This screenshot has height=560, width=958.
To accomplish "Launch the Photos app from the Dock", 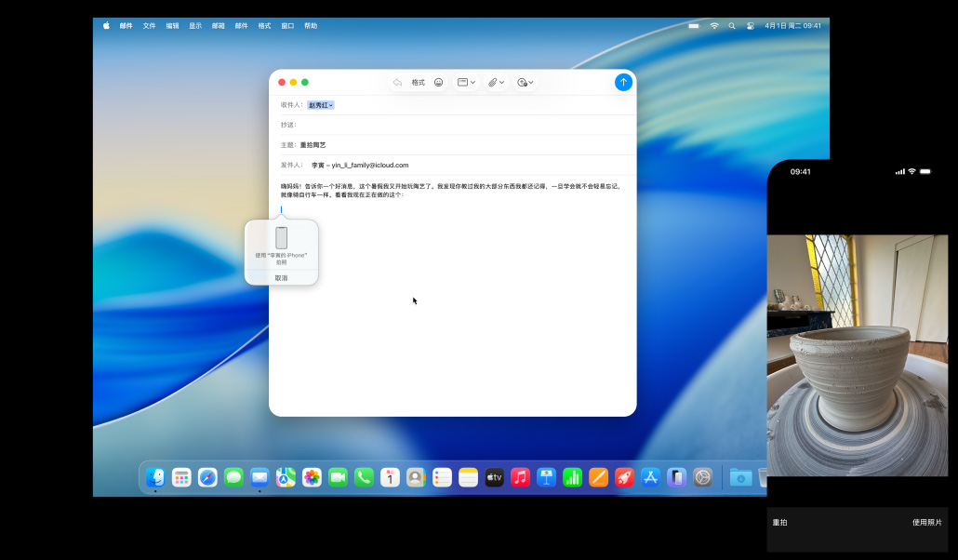I will [x=312, y=477].
